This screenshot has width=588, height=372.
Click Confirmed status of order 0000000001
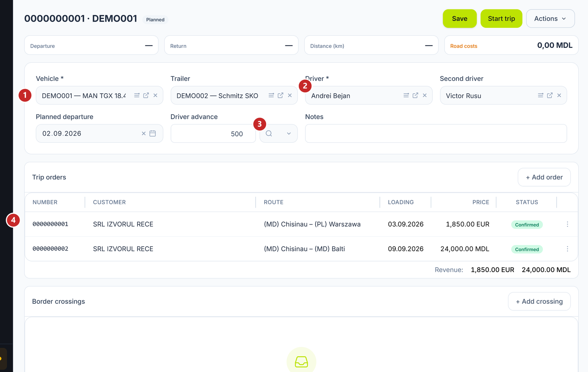click(x=527, y=225)
